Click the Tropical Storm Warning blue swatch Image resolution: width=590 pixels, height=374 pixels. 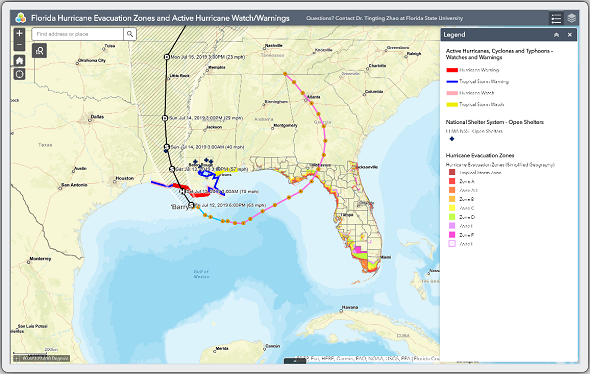(x=452, y=82)
